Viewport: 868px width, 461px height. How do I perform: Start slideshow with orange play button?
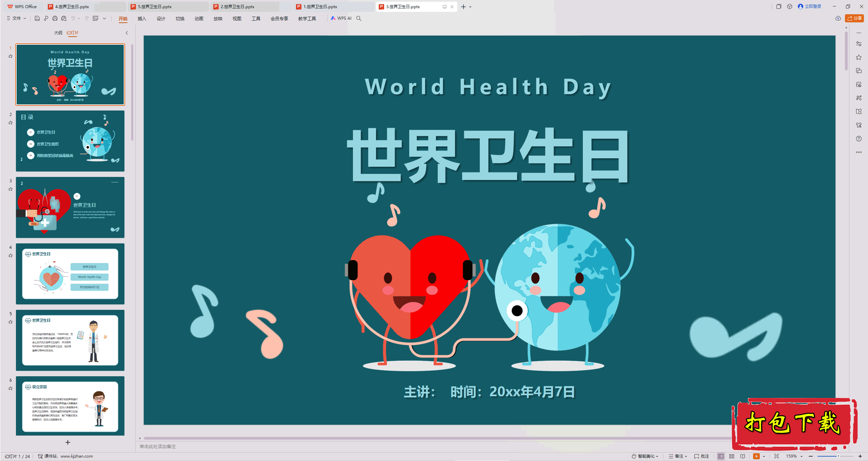pyautogui.click(x=756, y=456)
